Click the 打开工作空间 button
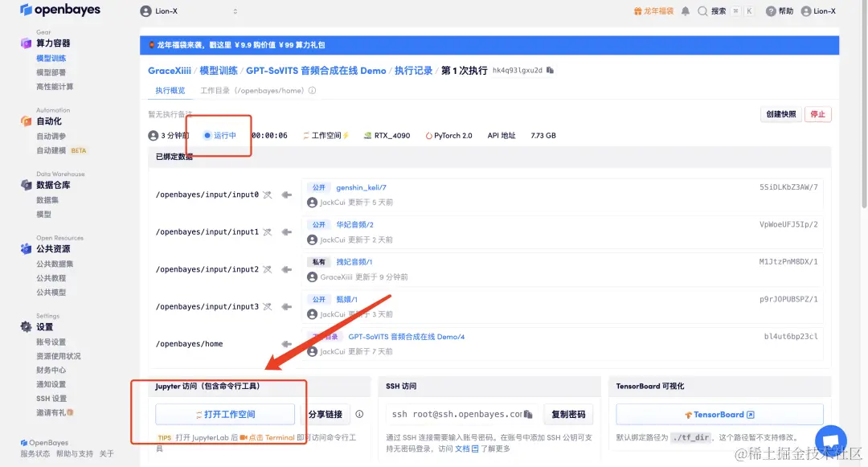Screen dimensions: 868x467 coord(225,415)
